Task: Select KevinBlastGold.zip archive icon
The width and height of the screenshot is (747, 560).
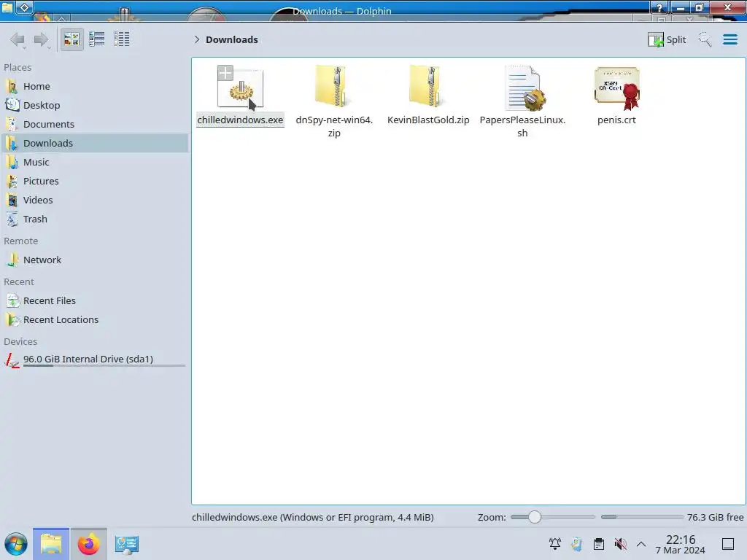Action: (x=428, y=87)
